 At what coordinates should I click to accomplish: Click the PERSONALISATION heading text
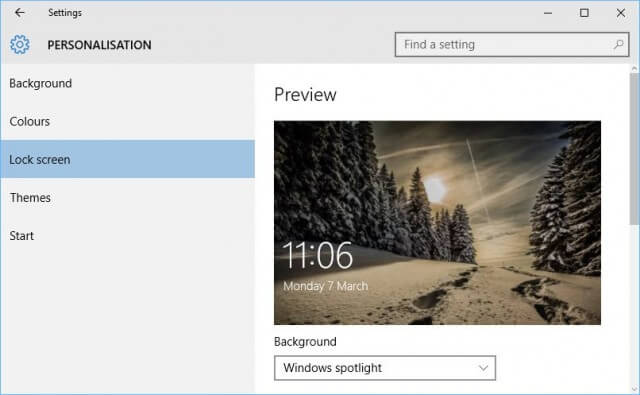[x=99, y=45]
